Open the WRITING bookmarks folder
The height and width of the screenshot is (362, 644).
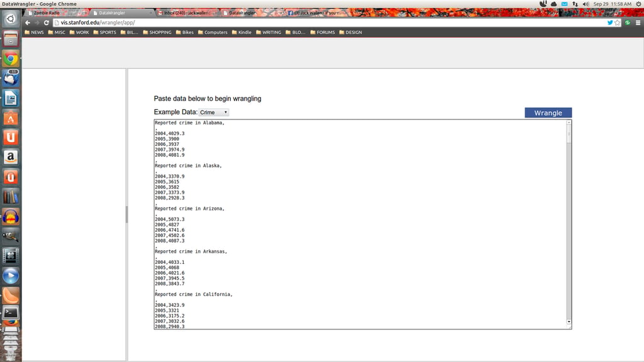click(268, 32)
